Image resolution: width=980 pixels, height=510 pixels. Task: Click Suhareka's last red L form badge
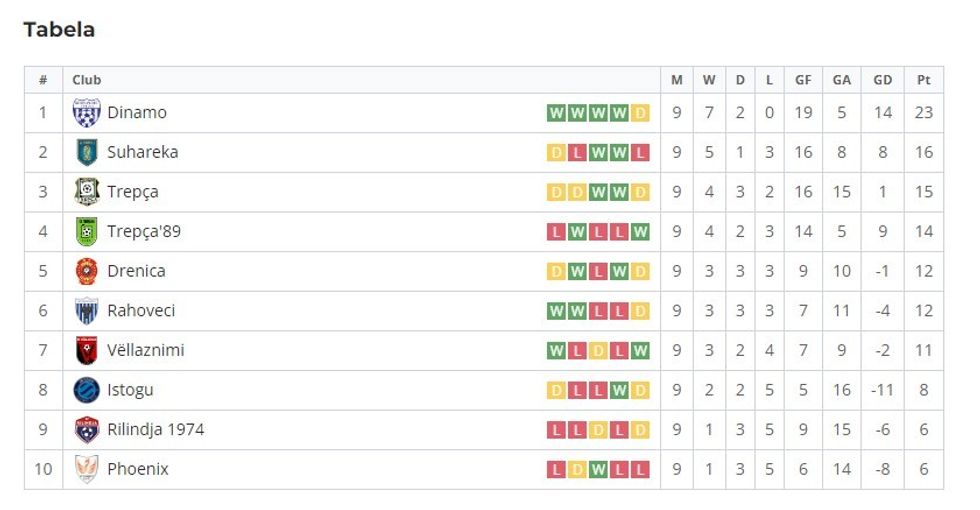tap(640, 153)
